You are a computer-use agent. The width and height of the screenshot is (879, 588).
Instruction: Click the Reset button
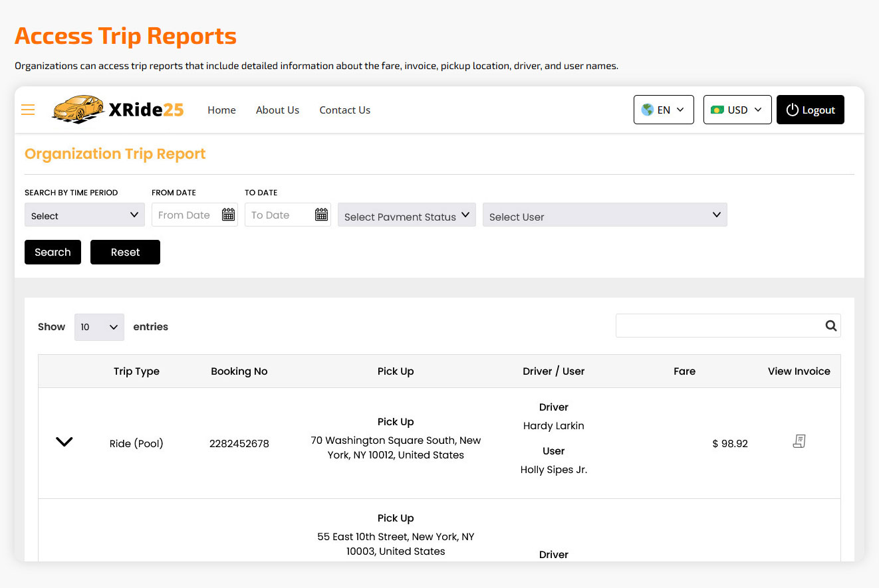(x=125, y=252)
